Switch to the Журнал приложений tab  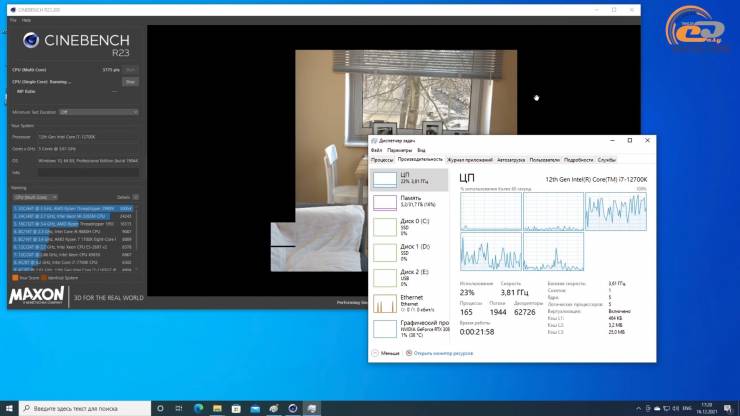coord(470,160)
